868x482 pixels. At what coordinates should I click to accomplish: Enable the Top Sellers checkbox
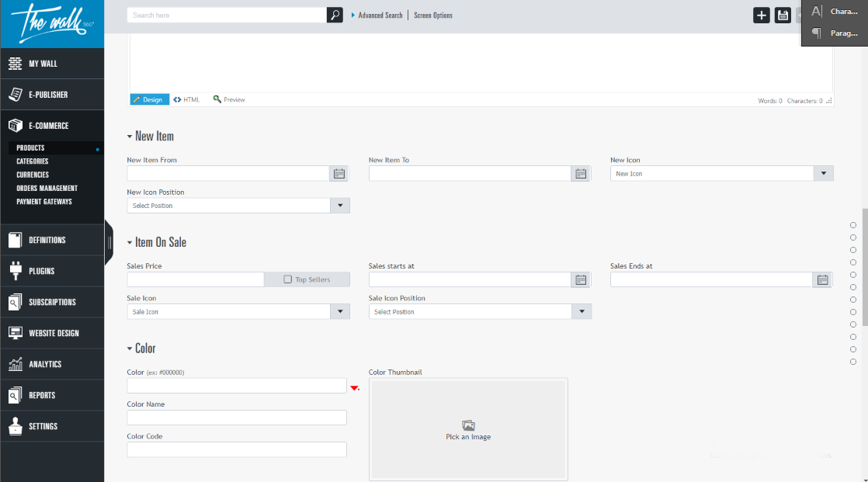click(x=288, y=279)
